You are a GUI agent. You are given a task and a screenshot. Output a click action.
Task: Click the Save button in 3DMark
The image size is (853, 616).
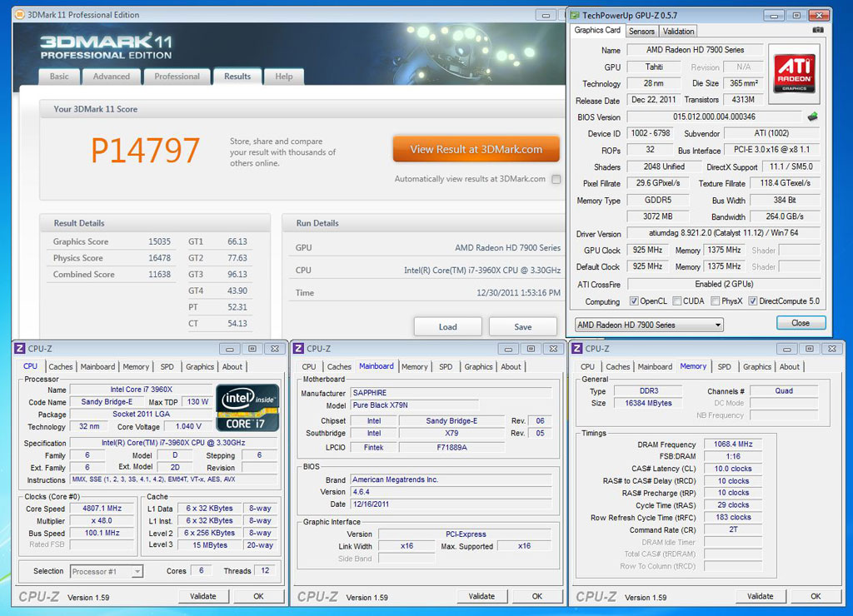pyautogui.click(x=523, y=327)
